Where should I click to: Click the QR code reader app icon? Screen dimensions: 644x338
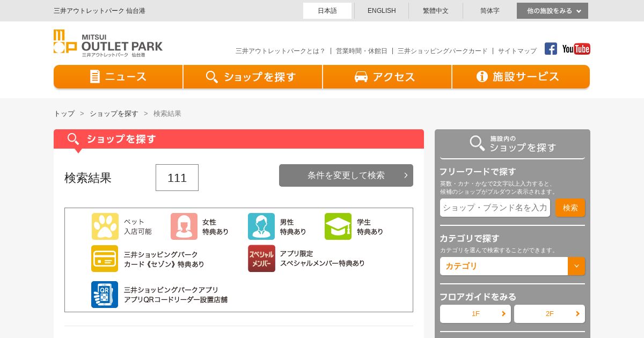(x=105, y=295)
